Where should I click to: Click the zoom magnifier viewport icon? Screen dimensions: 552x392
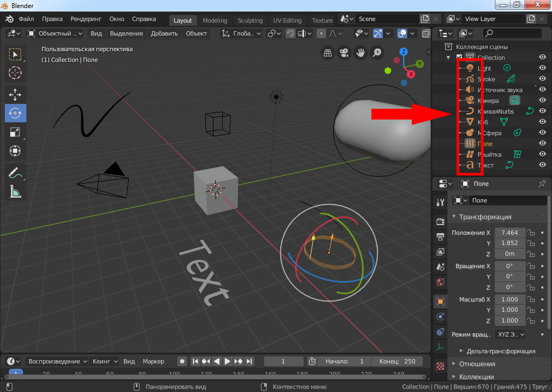[x=377, y=53]
